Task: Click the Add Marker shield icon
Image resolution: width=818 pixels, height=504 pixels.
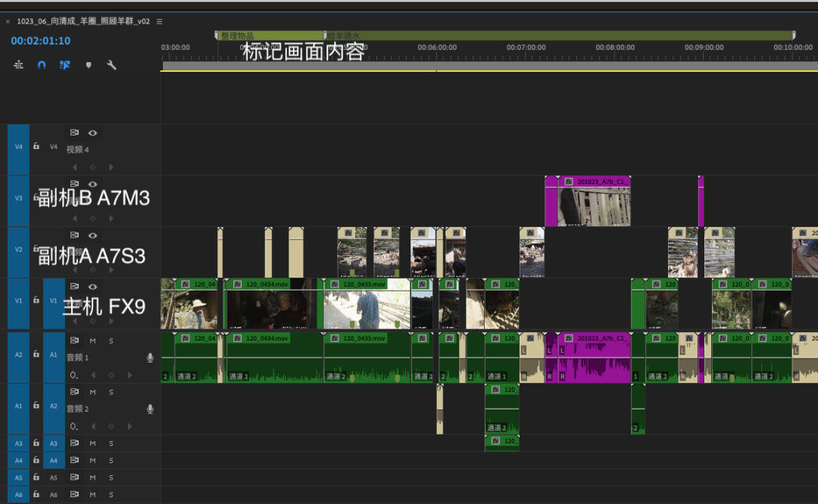Action: (89, 65)
